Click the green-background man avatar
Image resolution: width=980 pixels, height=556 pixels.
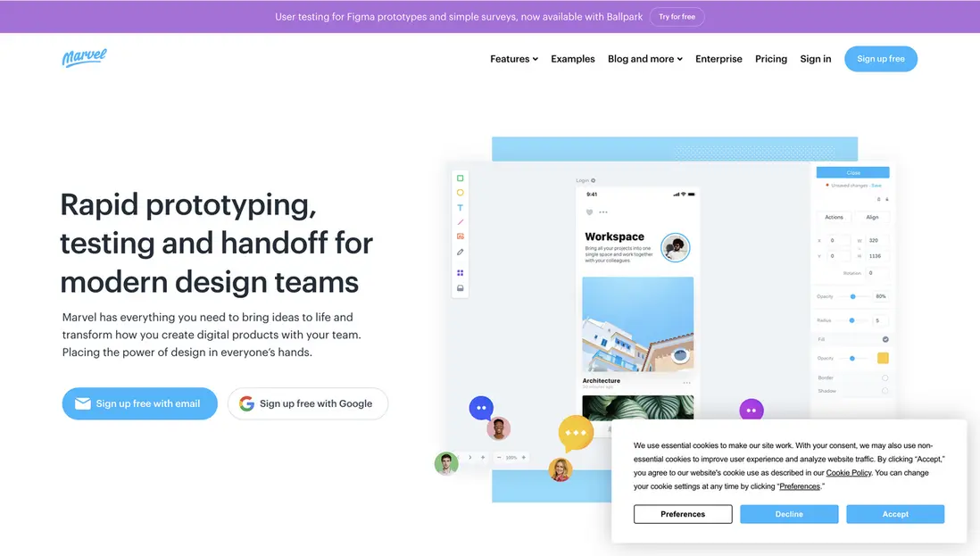tap(446, 463)
